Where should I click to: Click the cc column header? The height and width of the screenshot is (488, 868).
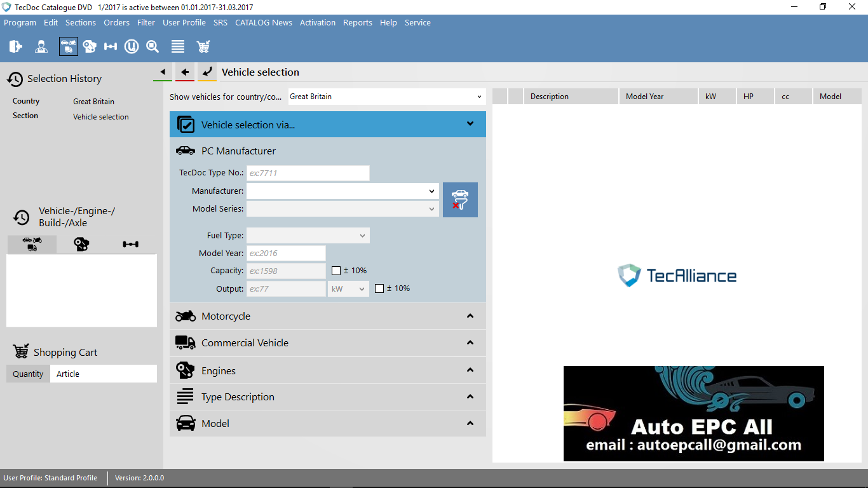(794, 97)
